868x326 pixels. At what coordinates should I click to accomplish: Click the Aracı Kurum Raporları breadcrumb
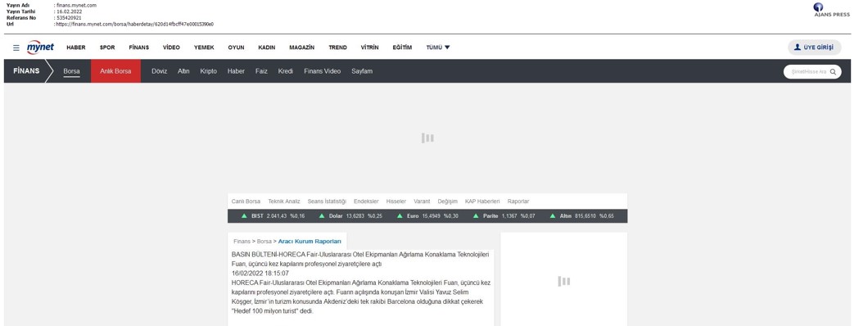pos(310,242)
